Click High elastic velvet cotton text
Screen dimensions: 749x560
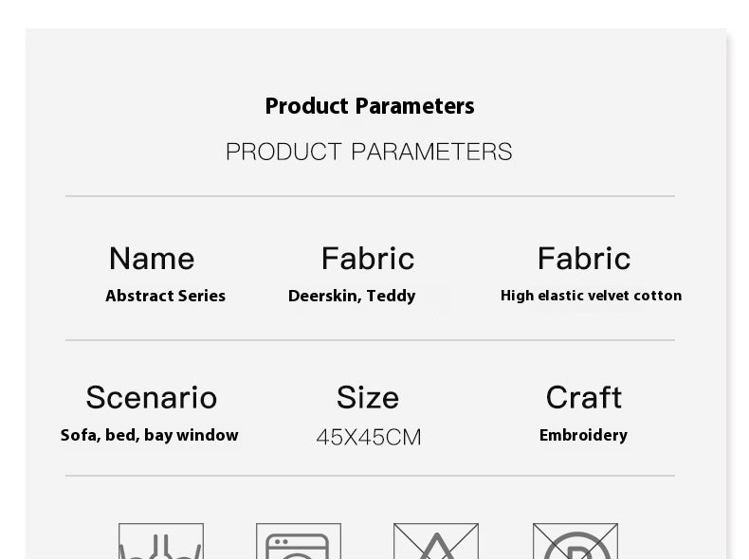(x=591, y=296)
